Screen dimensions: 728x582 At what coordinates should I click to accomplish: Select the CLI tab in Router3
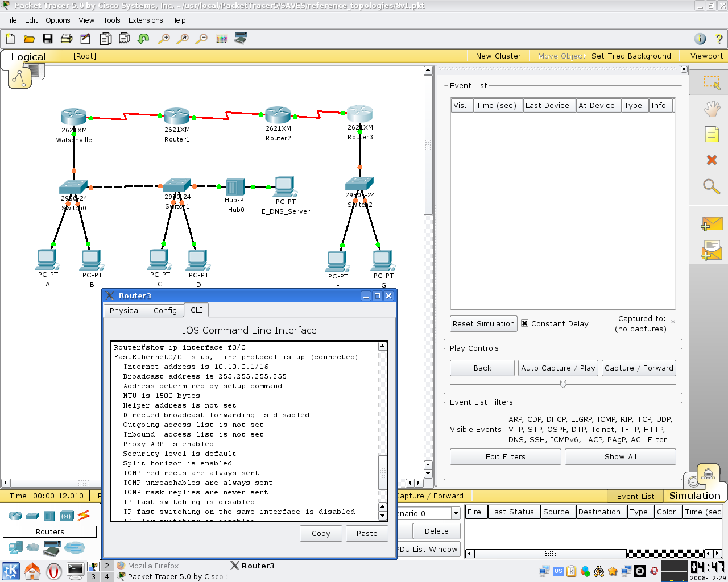[x=196, y=310]
